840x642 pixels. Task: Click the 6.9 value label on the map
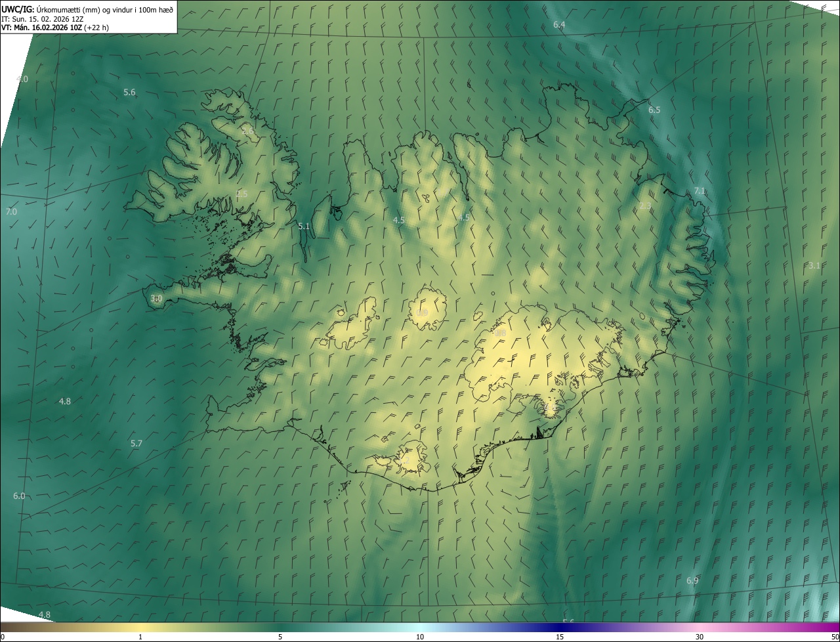pyautogui.click(x=692, y=581)
